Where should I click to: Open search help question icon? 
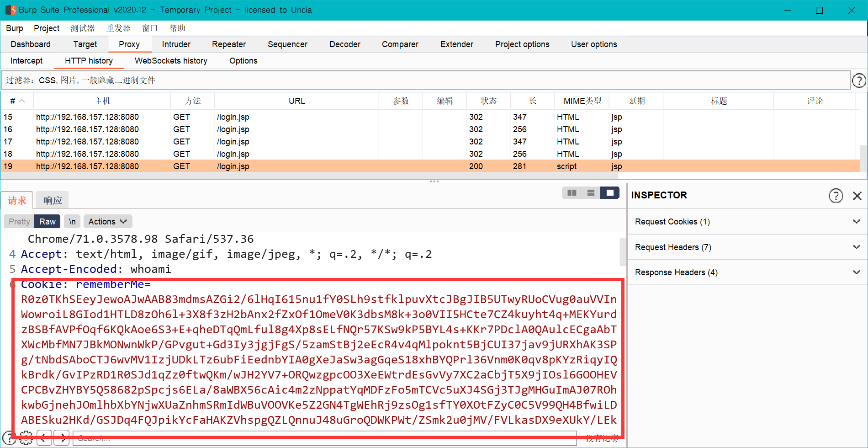[x=8, y=438]
